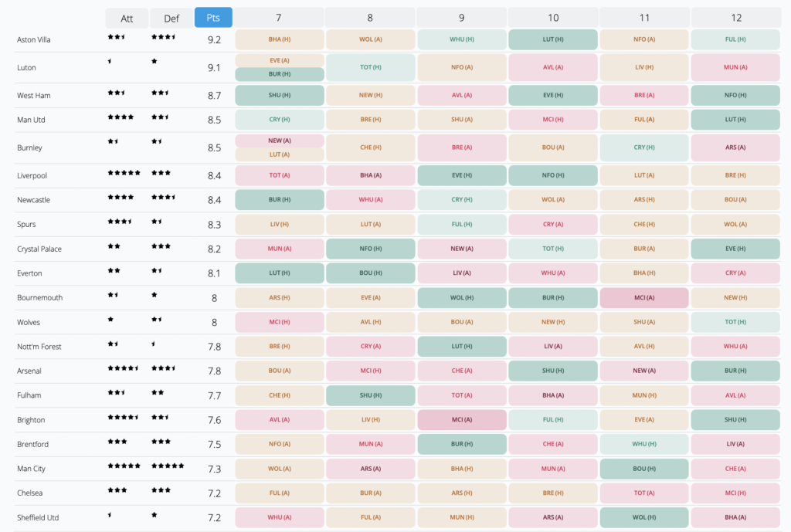
Task: Select the Man Utd team name
Action: pyautogui.click(x=31, y=120)
